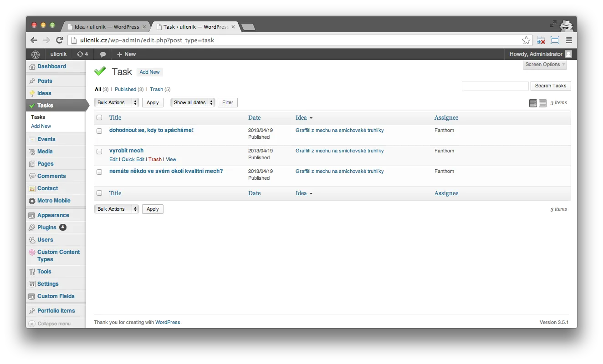The width and height of the screenshot is (603, 364).
Task: Open the Chrome menu hamburger icon
Action: click(x=569, y=40)
